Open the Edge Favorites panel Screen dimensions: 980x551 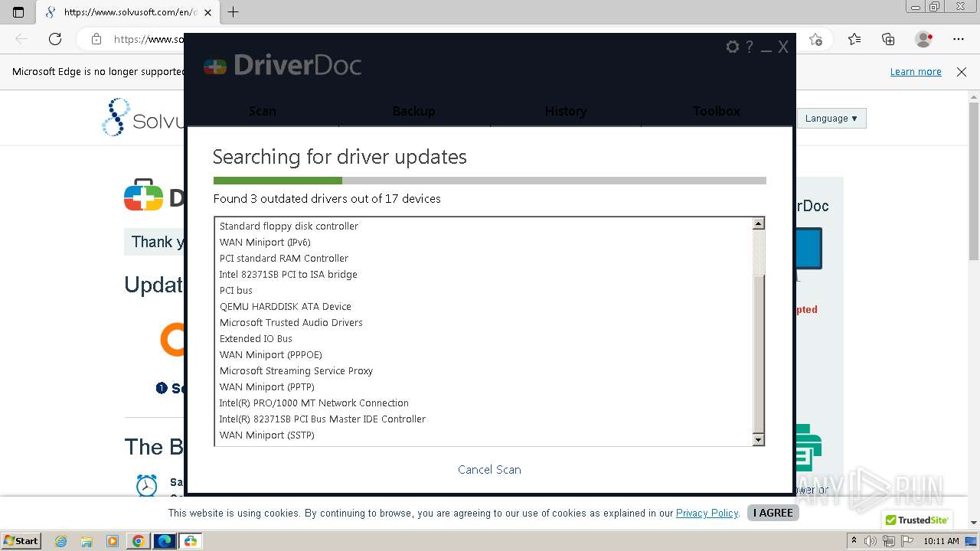(854, 39)
